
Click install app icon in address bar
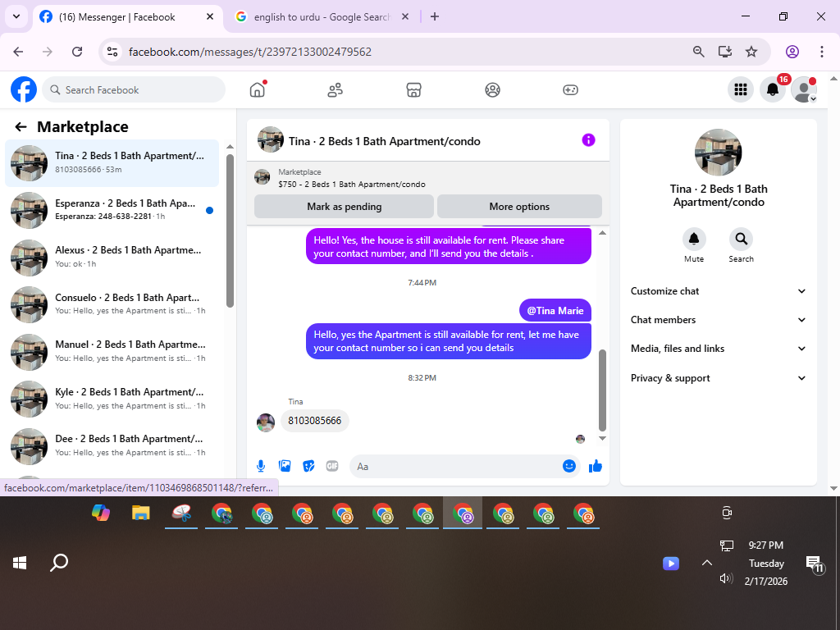pos(725,52)
